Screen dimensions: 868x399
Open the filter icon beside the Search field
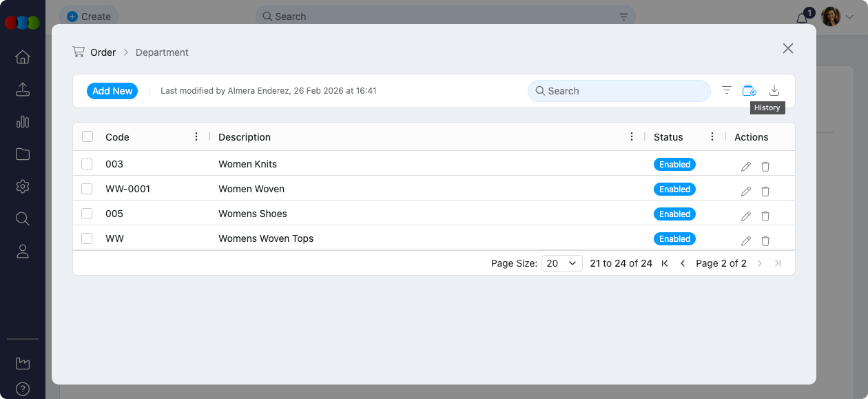[x=726, y=90]
